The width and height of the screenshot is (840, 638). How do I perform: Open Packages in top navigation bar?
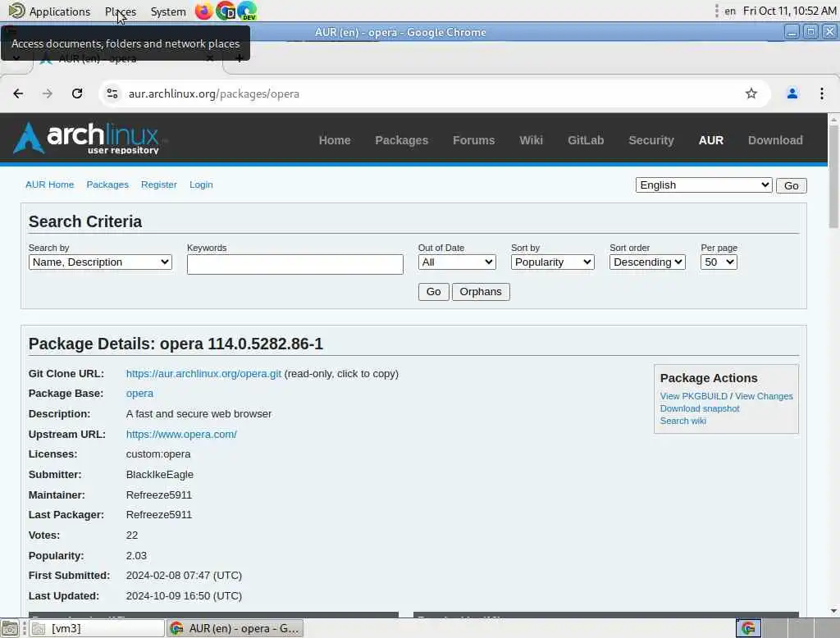(402, 140)
